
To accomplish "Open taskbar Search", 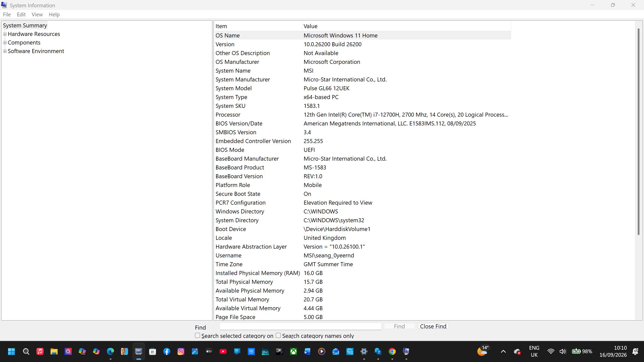I will point(26,351).
